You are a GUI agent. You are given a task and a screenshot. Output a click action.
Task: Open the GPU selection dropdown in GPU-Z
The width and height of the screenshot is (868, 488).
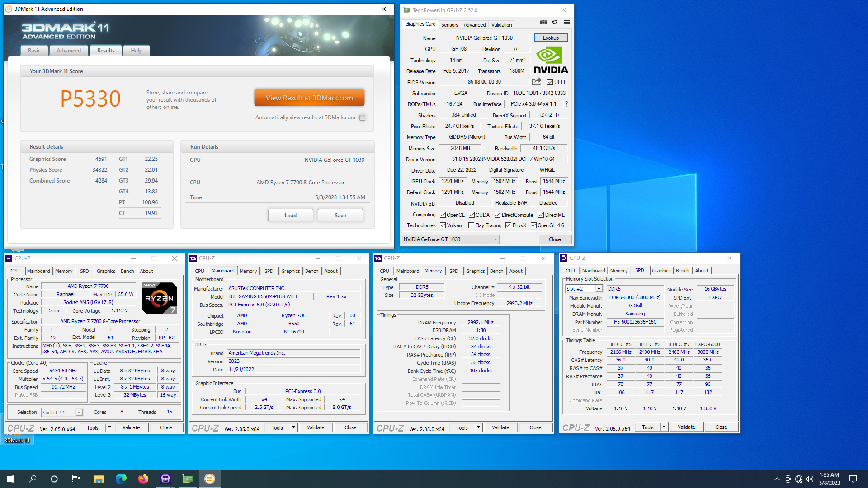[x=450, y=239]
